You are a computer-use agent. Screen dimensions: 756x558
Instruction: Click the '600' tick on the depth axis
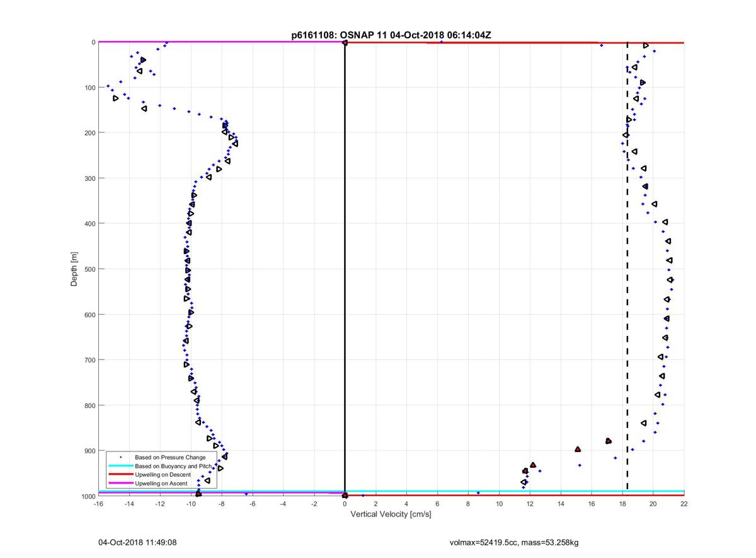[89, 315]
